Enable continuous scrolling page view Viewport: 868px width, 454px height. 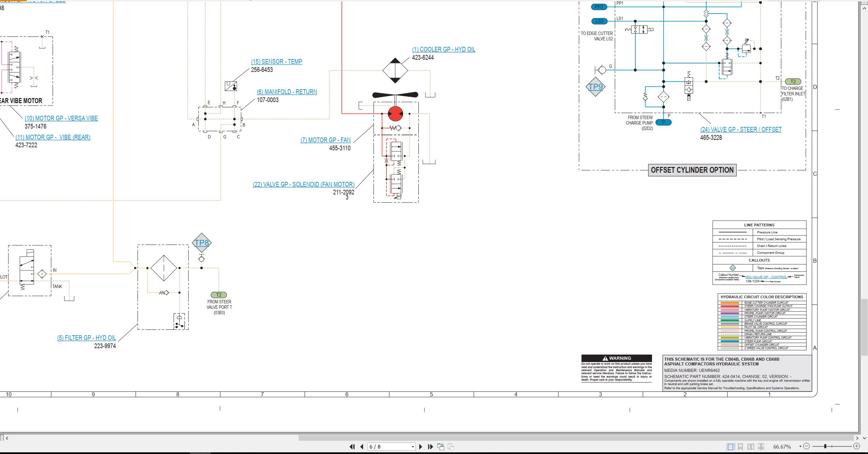coord(741,447)
